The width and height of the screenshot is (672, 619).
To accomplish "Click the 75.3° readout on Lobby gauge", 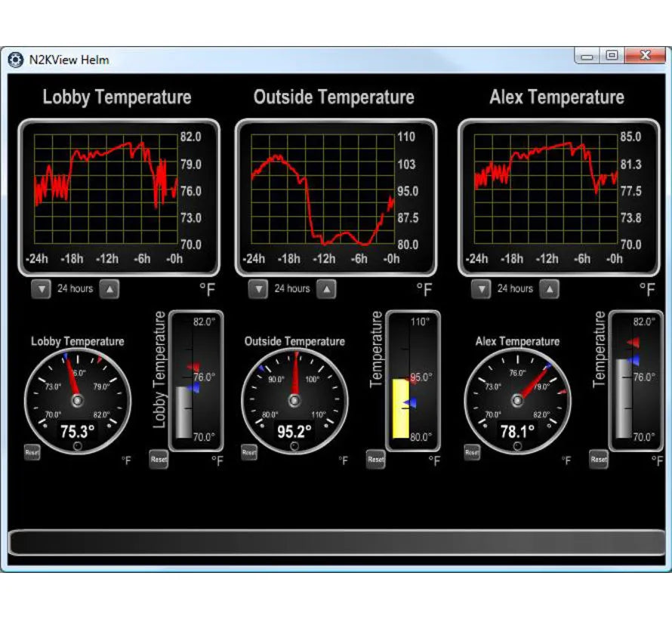I will (x=78, y=431).
